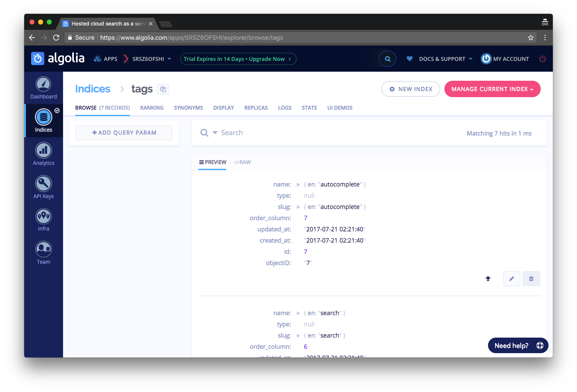
Task: Click the browser forward arrow
Action: (44, 38)
